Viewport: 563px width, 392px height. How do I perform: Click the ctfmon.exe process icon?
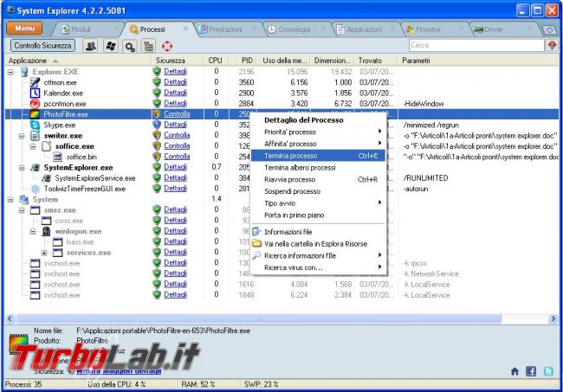tap(35, 82)
